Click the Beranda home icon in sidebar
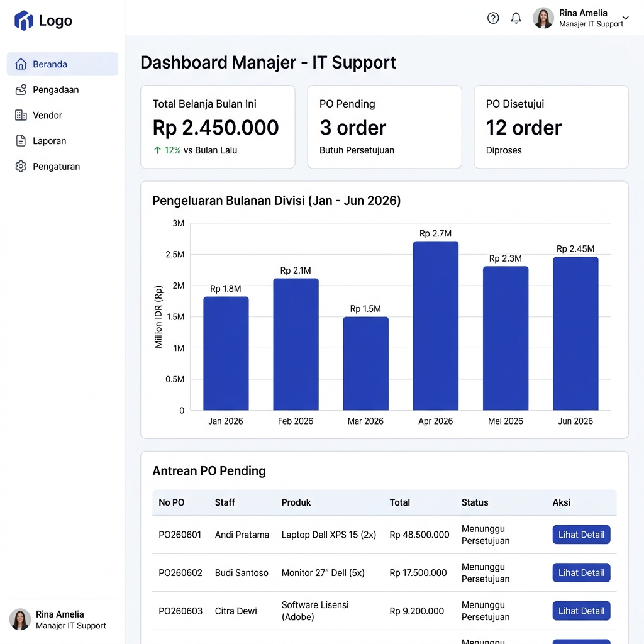Screen dimensions: 644x644 [21, 64]
